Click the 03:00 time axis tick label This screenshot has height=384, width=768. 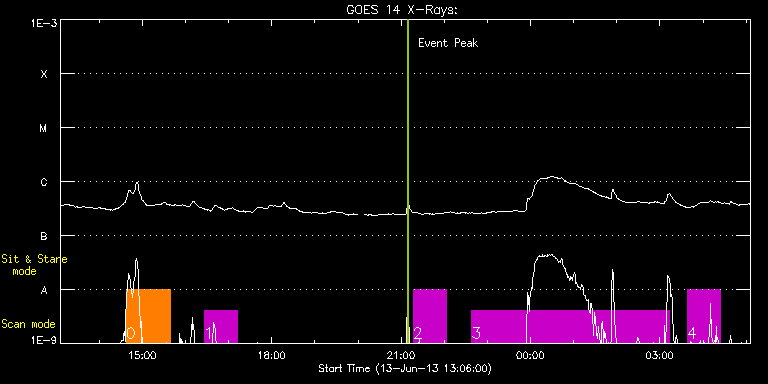pos(661,355)
